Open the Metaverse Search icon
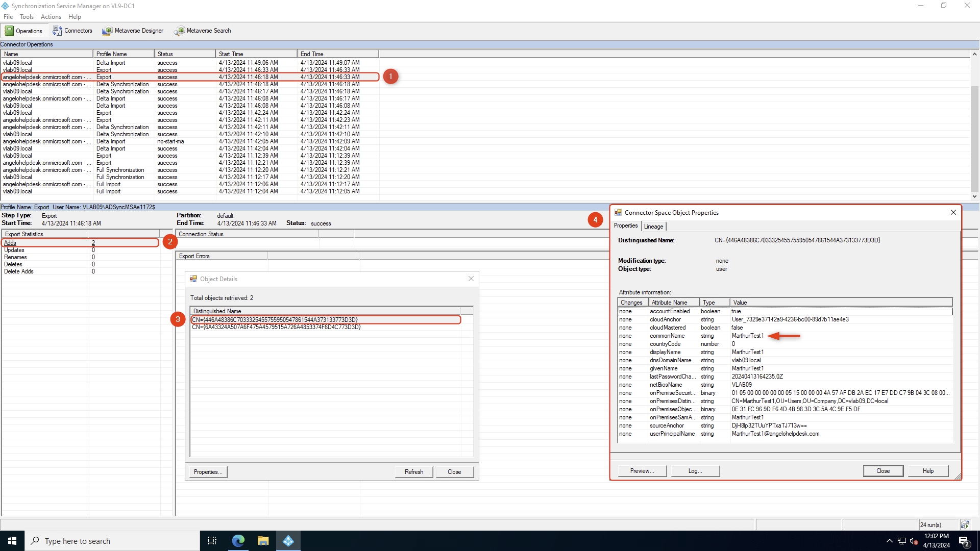Viewport: 980px width, 551px height. [179, 31]
